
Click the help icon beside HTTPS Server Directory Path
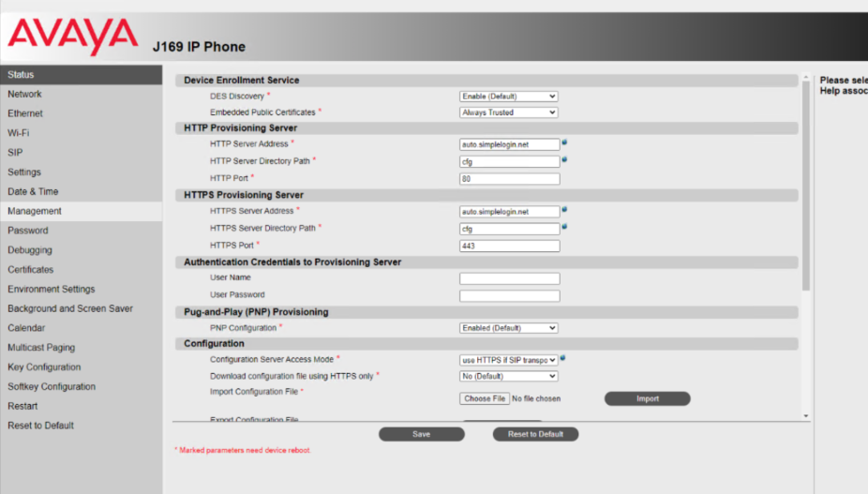pyautogui.click(x=564, y=227)
